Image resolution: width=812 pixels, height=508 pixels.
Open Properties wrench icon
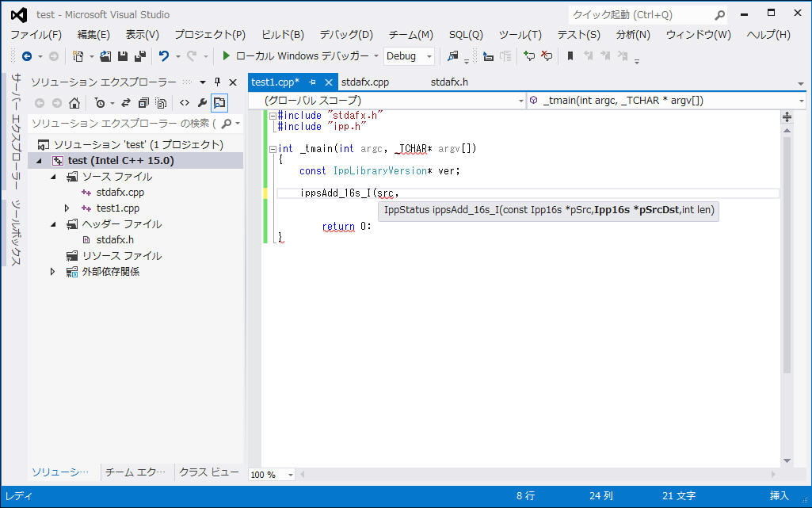[202, 103]
